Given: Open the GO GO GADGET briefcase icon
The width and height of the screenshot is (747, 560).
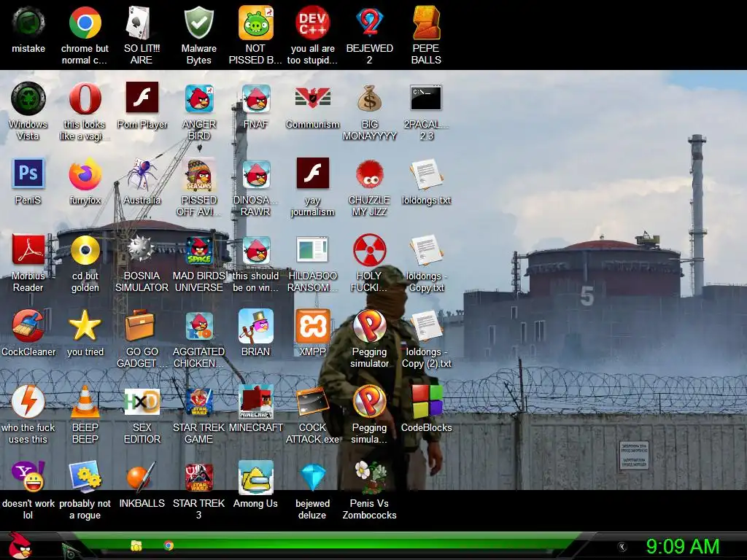Looking at the screenshot, I should pyautogui.click(x=142, y=326).
